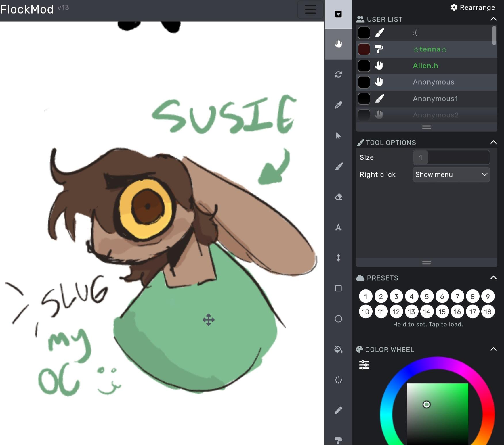Collapse the Tool Options panel

[x=493, y=142]
